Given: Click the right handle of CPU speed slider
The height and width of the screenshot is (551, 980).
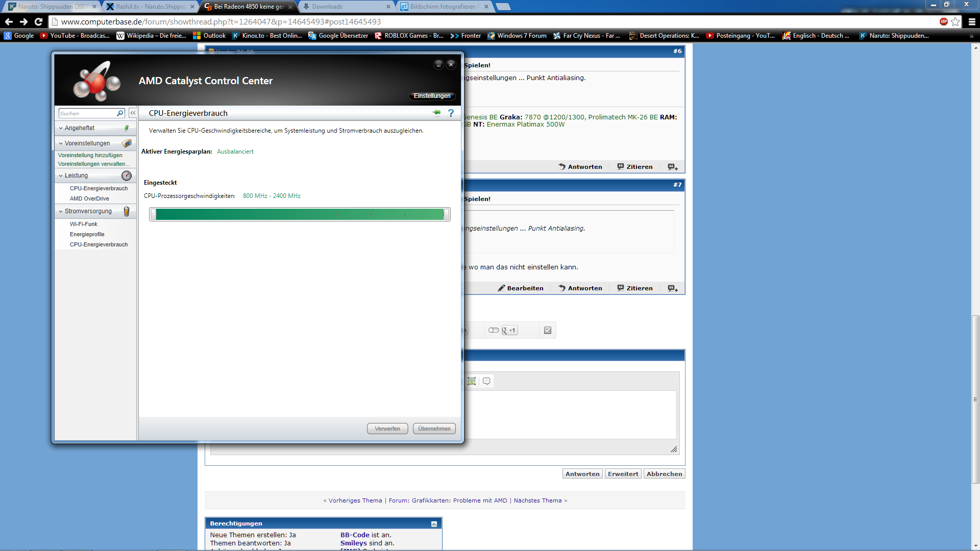Looking at the screenshot, I should click(447, 214).
